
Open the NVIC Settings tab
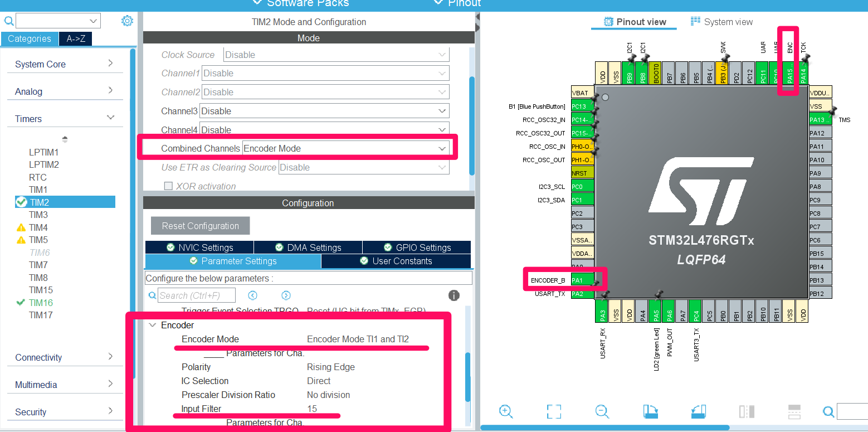pyautogui.click(x=199, y=247)
